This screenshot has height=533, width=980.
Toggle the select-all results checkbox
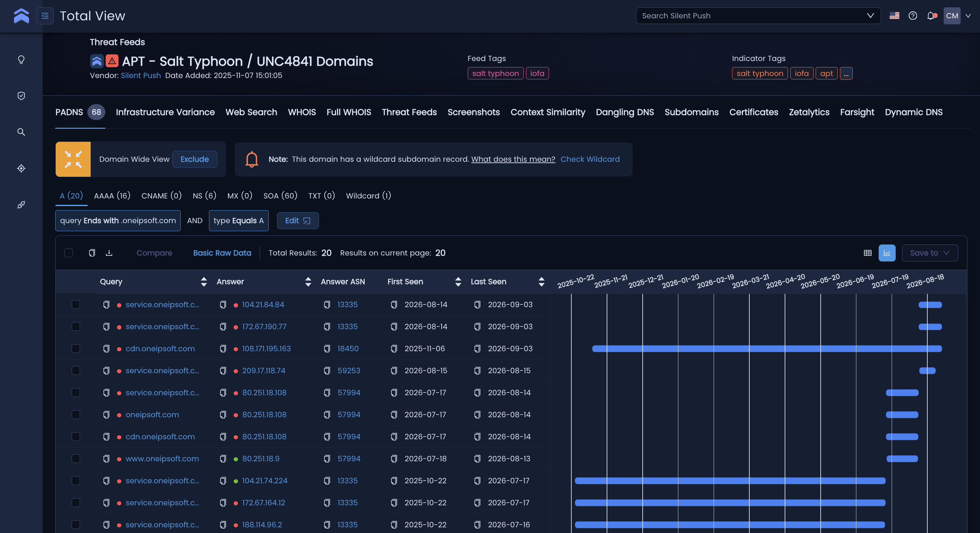click(68, 253)
